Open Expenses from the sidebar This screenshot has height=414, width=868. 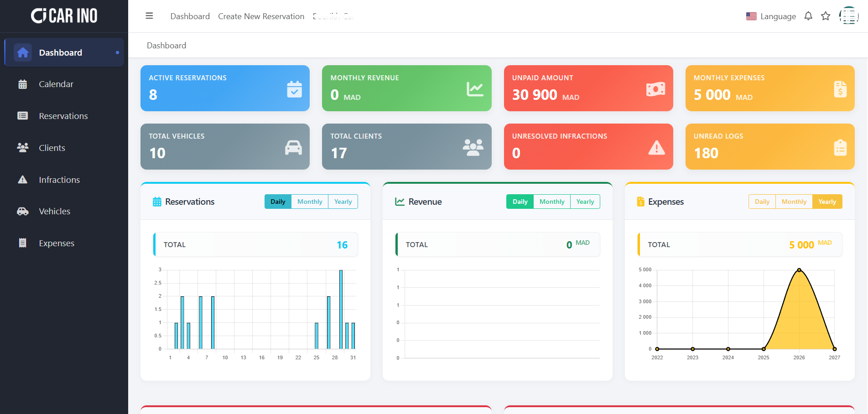pos(56,243)
